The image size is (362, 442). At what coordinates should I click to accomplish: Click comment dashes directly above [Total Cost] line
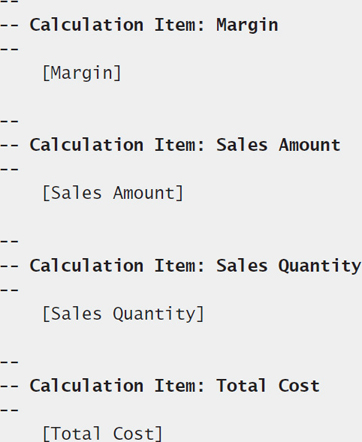click(9, 410)
